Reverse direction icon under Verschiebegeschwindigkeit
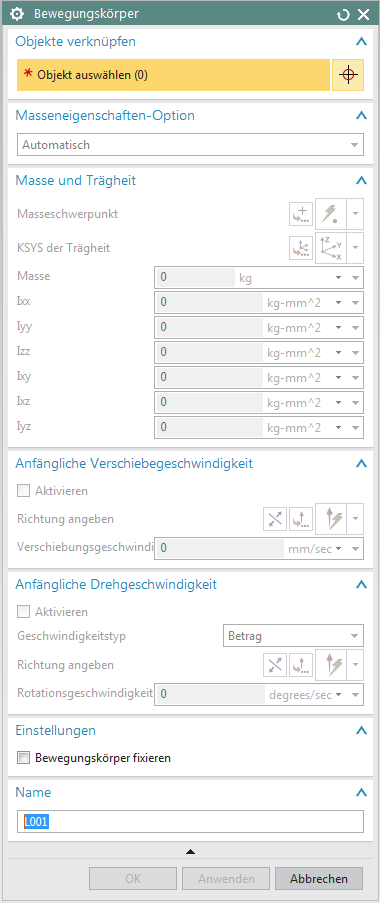This screenshot has width=380, height=903. pyautogui.click(x=275, y=519)
